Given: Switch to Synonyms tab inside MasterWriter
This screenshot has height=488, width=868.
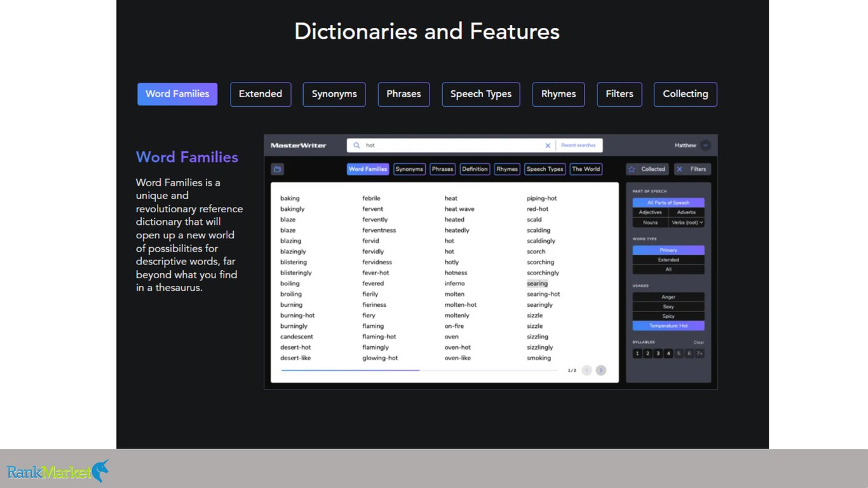Looking at the screenshot, I should pos(409,169).
